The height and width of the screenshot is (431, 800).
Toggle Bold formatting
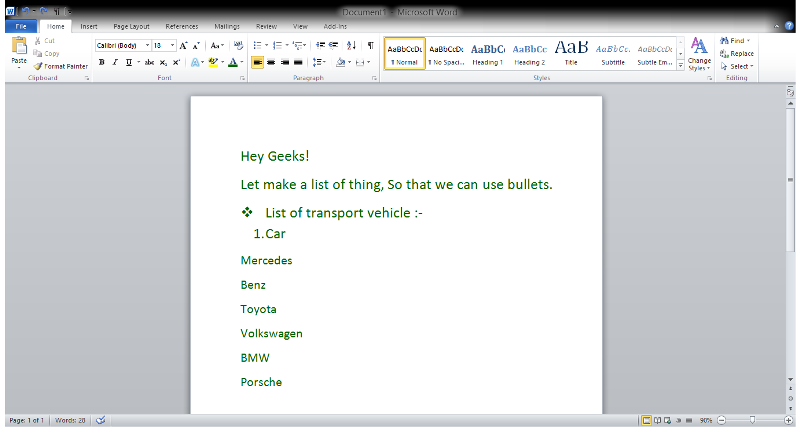102,62
